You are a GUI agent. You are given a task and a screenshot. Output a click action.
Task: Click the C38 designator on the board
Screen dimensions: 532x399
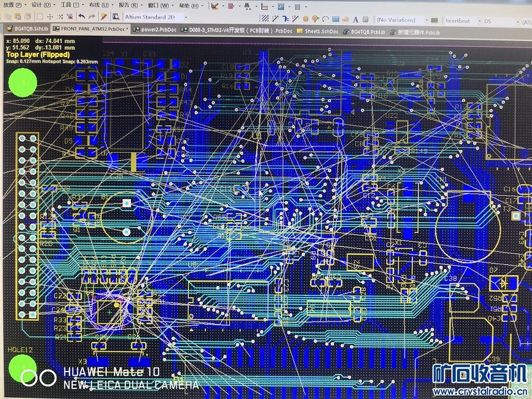point(450,278)
